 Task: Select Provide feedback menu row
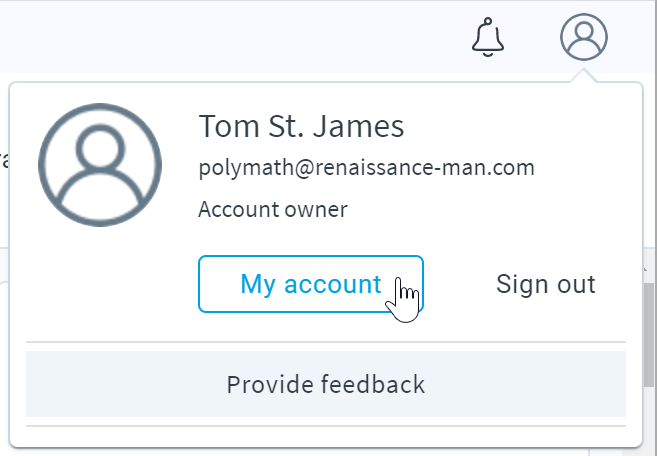(x=326, y=384)
